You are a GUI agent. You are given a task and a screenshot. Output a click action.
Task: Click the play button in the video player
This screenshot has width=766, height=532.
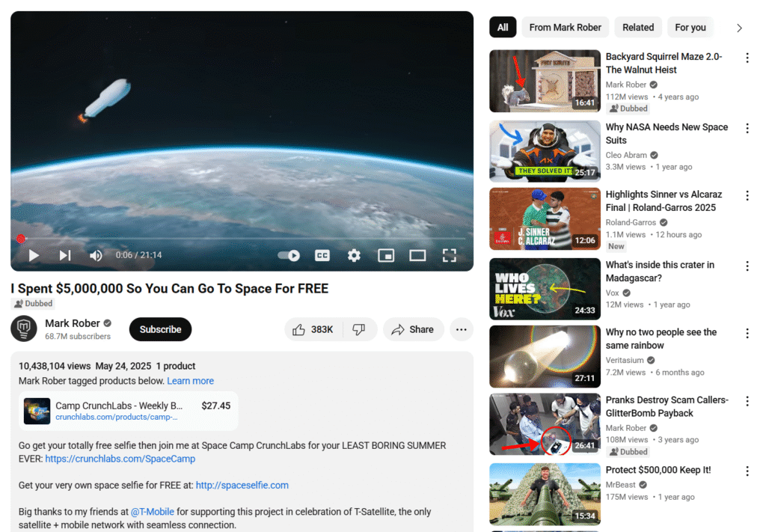click(x=33, y=255)
